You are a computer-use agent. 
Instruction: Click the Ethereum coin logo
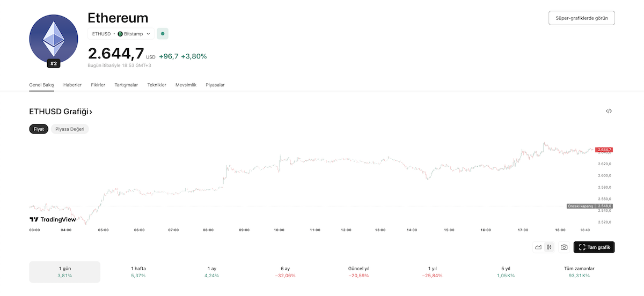[53, 39]
